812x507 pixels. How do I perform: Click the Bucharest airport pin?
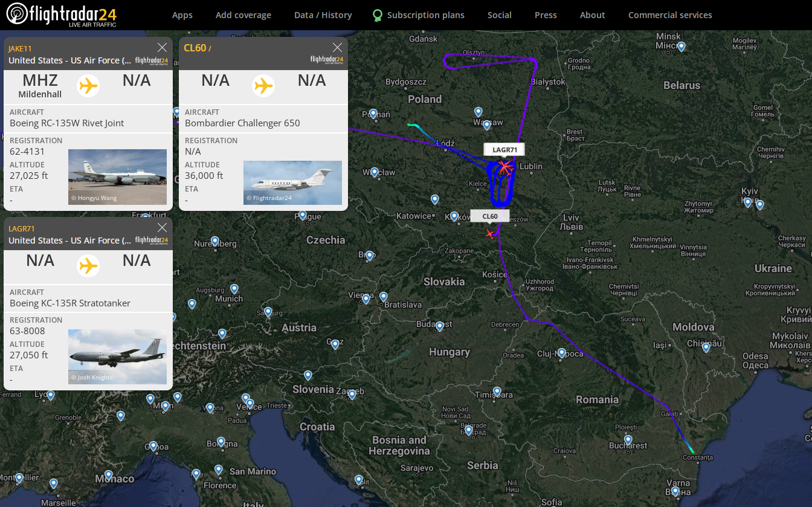(x=628, y=440)
